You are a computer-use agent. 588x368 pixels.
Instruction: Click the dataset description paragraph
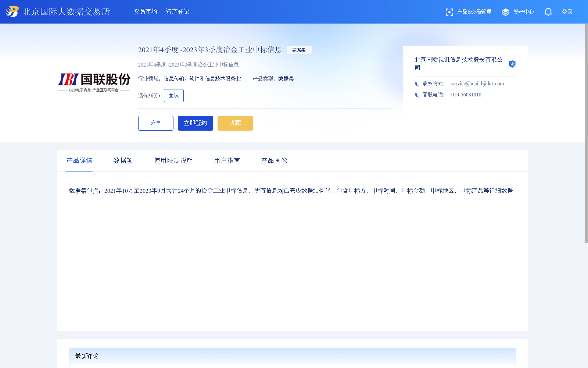[x=291, y=191]
